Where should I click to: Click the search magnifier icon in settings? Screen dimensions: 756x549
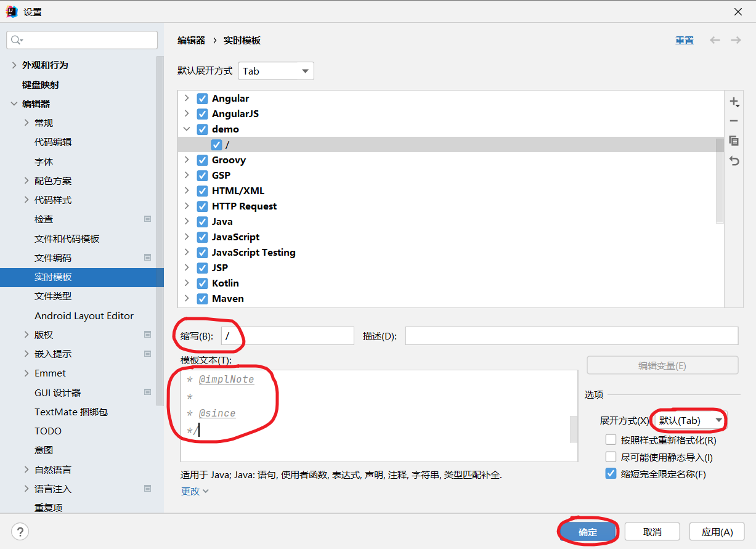17,40
